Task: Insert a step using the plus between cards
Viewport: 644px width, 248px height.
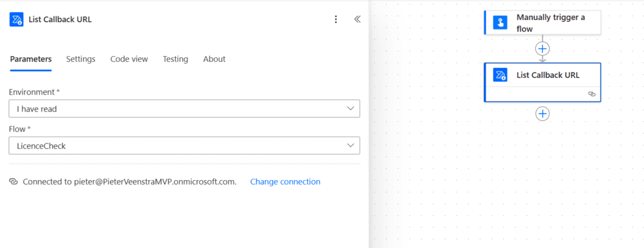Action: point(543,48)
